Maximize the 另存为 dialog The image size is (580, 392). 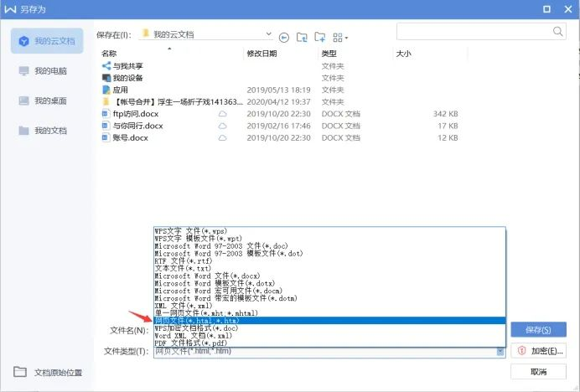pyautogui.click(x=546, y=9)
